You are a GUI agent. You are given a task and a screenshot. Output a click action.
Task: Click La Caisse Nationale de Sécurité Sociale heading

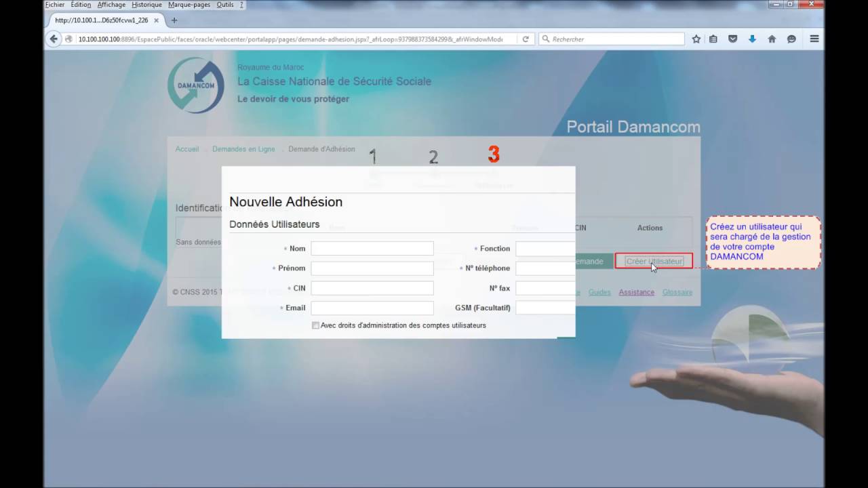(334, 81)
